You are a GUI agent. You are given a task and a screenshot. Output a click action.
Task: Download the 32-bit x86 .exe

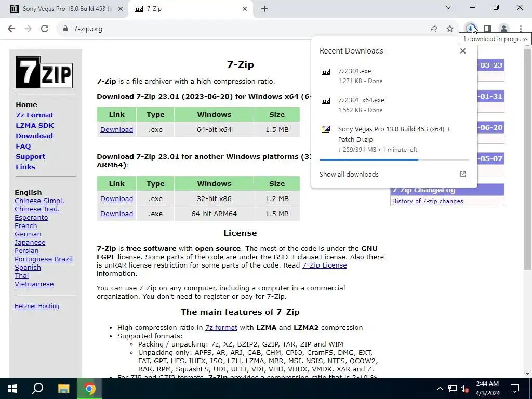pyautogui.click(x=116, y=199)
